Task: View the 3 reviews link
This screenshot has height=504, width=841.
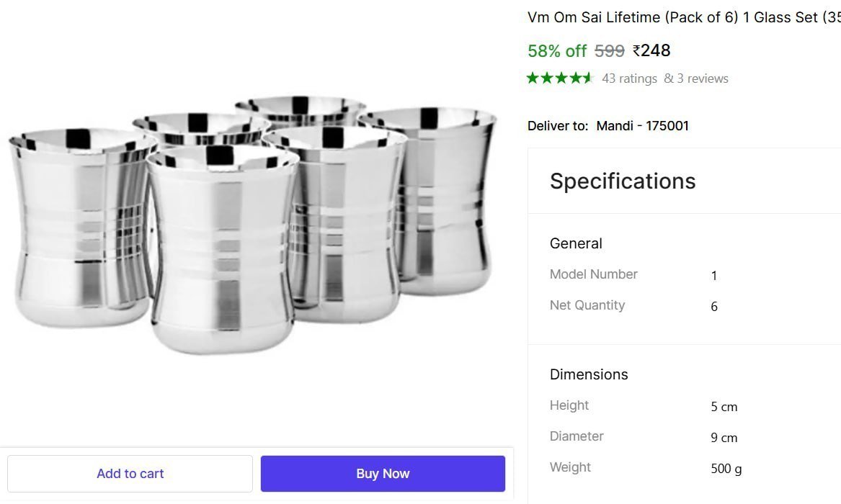Action: (696, 78)
